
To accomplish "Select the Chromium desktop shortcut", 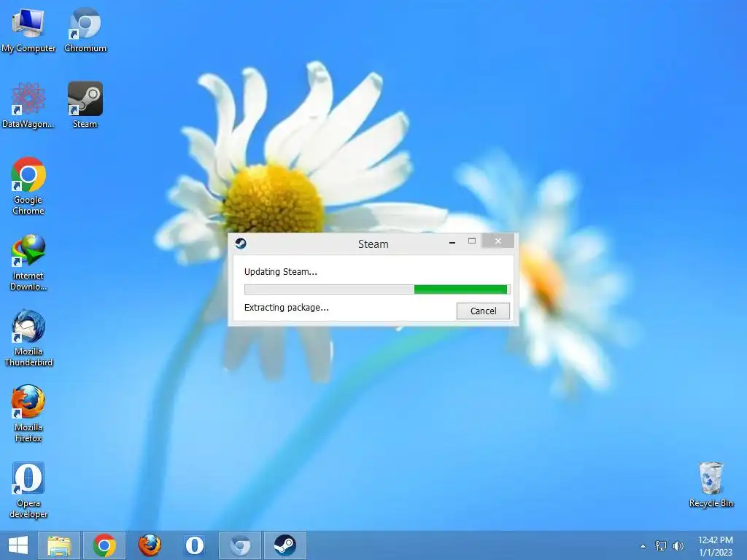I will click(85, 30).
